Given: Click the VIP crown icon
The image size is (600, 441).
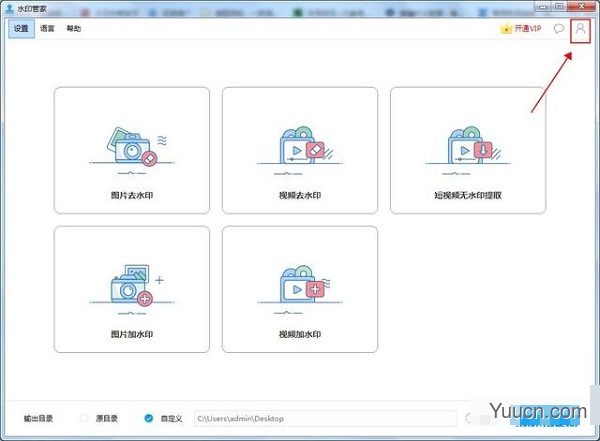Looking at the screenshot, I should 506,29.
